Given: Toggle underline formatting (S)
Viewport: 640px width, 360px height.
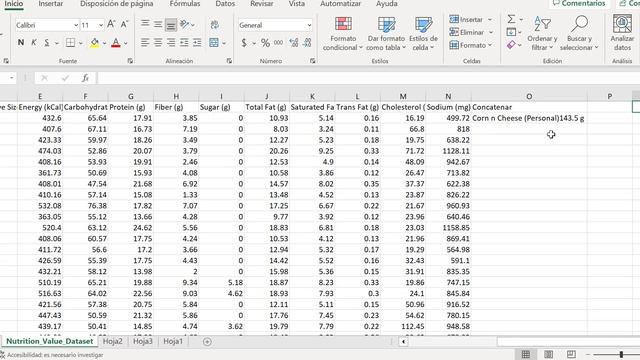Looking at the screenshot, I should click(x=47, y=43).
